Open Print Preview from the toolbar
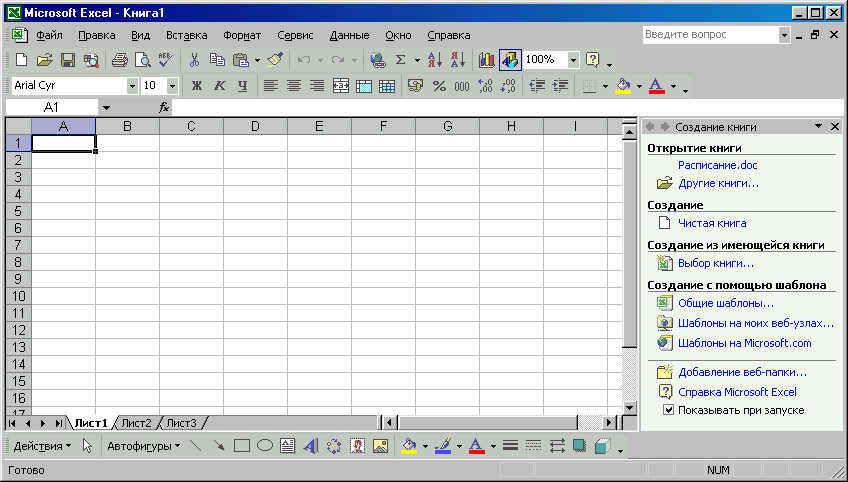 142,60
